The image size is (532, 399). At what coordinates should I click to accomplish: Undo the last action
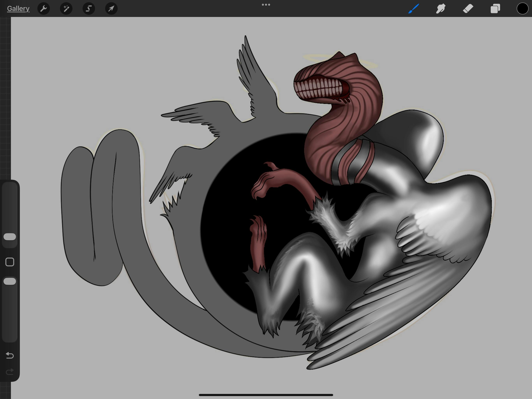(x=10, y=355)
